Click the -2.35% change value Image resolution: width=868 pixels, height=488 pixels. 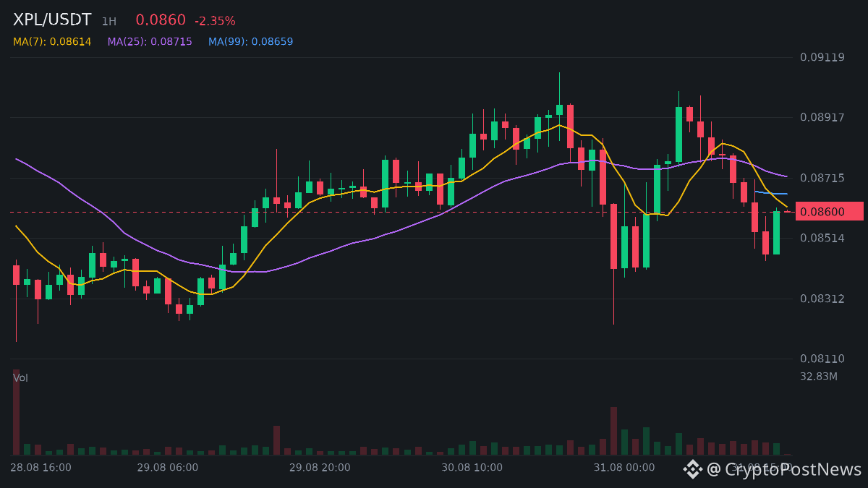click(215, 21)
